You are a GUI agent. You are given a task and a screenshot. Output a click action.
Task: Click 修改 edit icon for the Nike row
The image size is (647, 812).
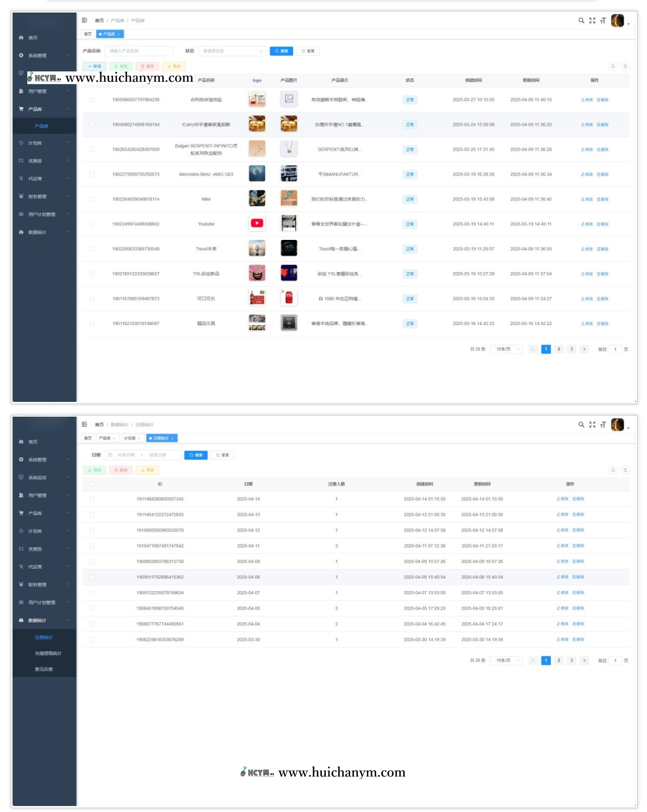click(x=586, y=200)
